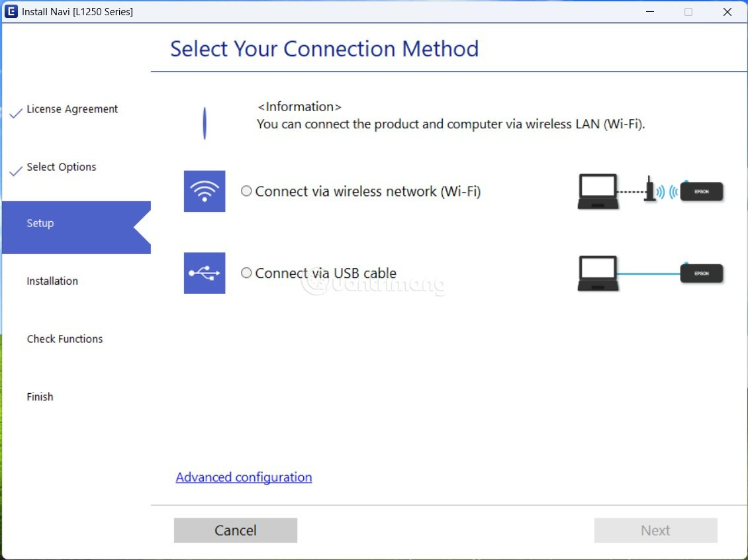This screenshot has width=748, height=560.
Task: Click the blue information bar icon
Action: [x=205, y=123]
